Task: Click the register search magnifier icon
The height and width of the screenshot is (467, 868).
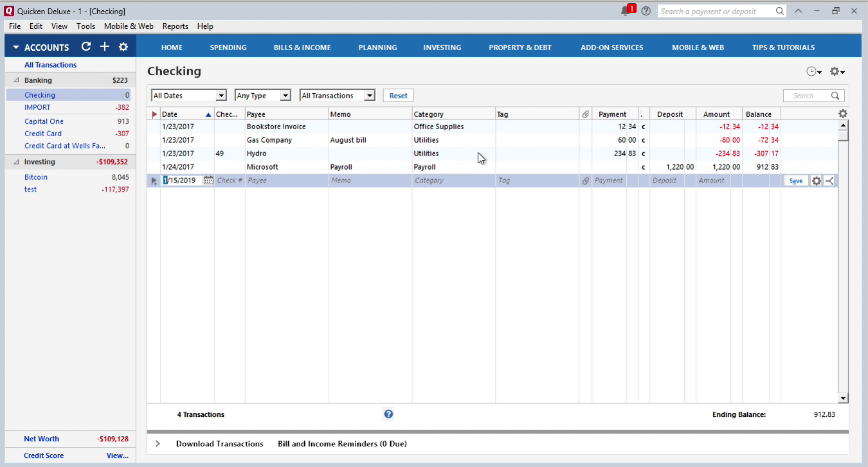Action: coord(835,96)
